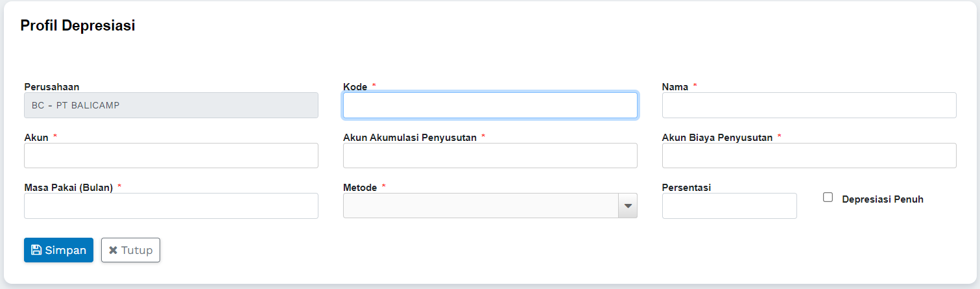Focus the Kode input field
Viewport: 980px width, 289px height.
[x=490, y=105]
